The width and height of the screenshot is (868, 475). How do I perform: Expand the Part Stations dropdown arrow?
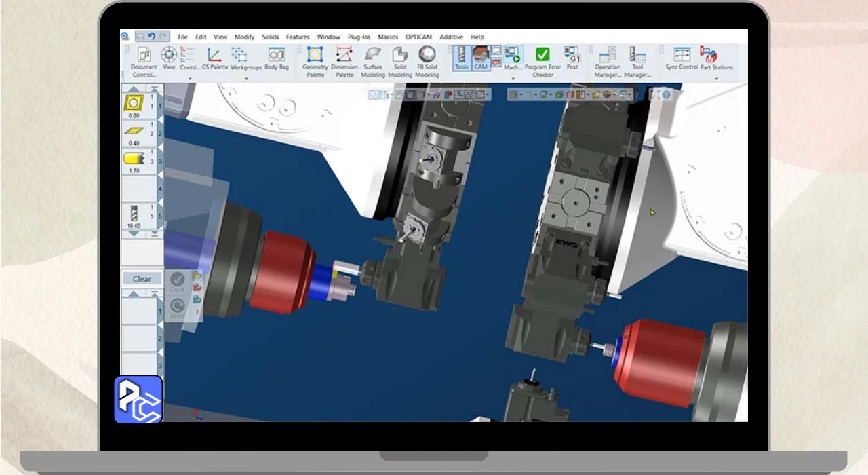pos(716,79)
